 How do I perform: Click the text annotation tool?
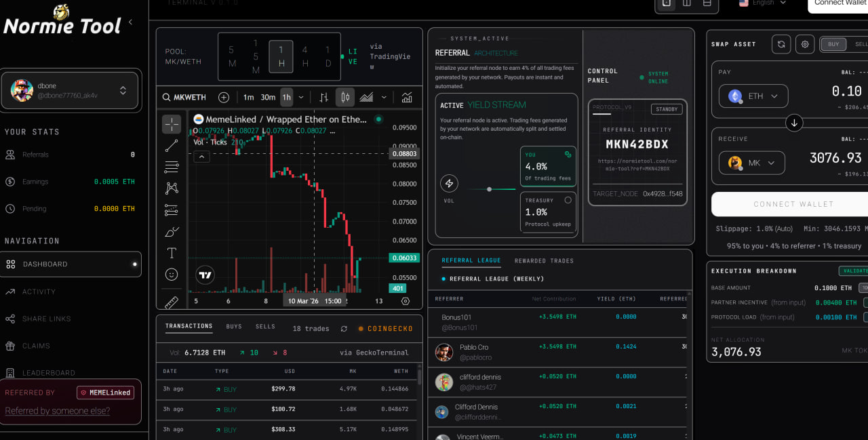pyautogui.click(x=172, y=253)
